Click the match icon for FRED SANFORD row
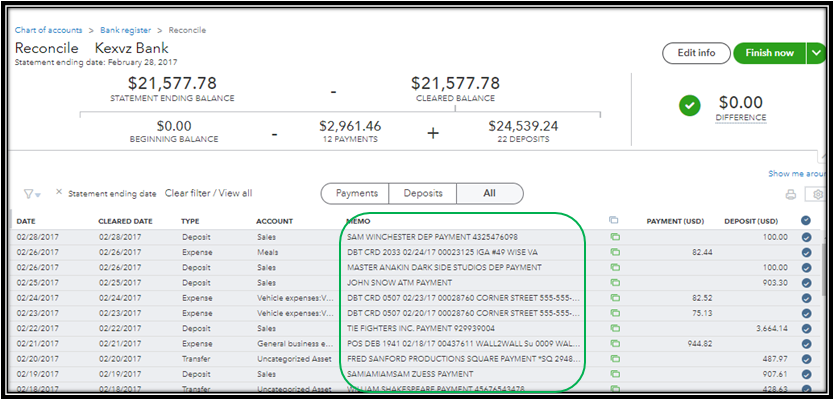This screenshot has height=399, width=836. pyautogui.click(x=615, y=358)
